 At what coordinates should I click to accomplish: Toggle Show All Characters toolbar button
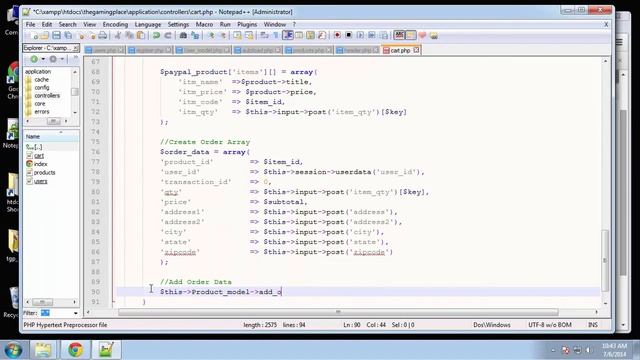276,36
